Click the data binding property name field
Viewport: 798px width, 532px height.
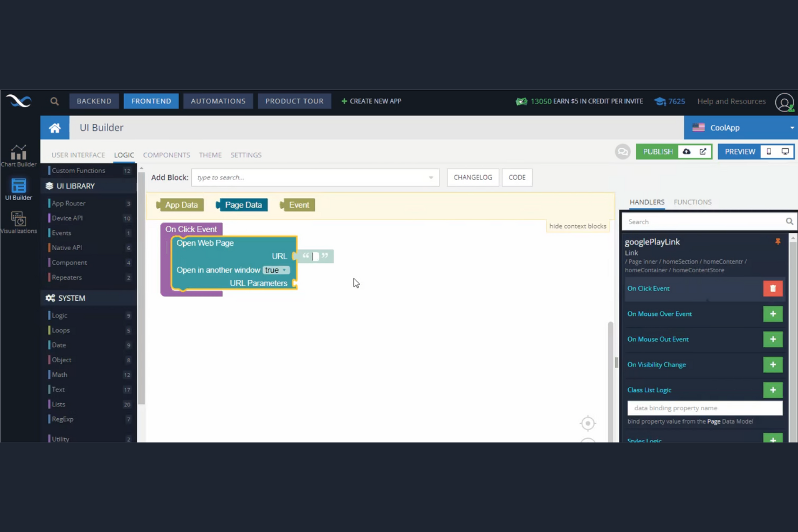(705, 408)
